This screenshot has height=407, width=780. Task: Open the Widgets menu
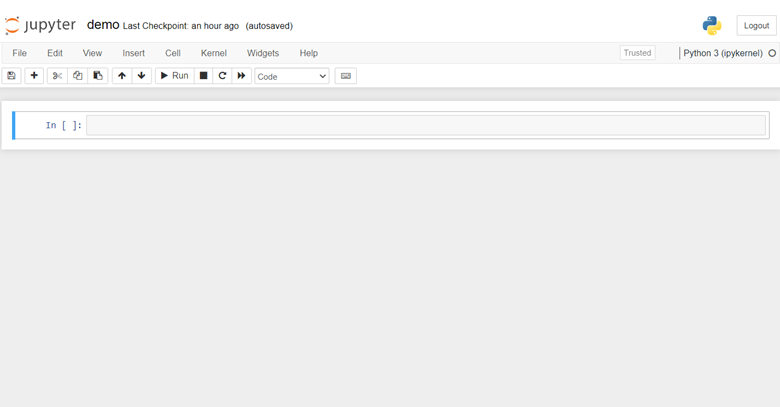click(263, 53)
